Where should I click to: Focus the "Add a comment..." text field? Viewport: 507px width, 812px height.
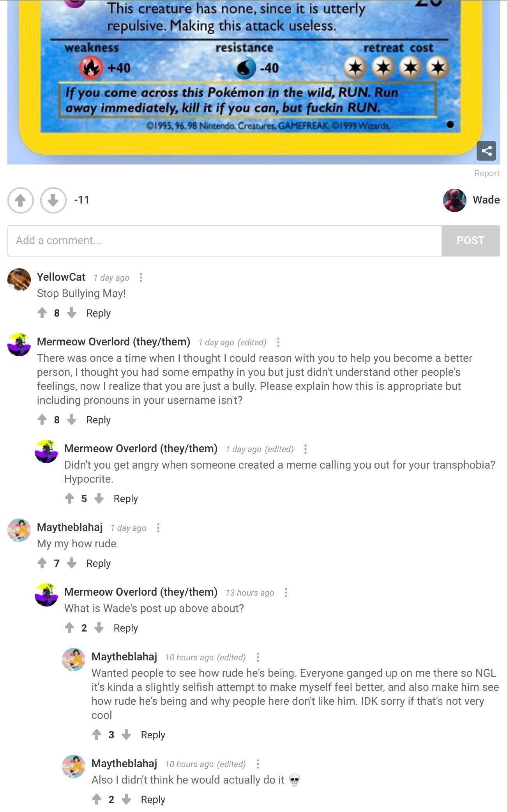point(224,241)
